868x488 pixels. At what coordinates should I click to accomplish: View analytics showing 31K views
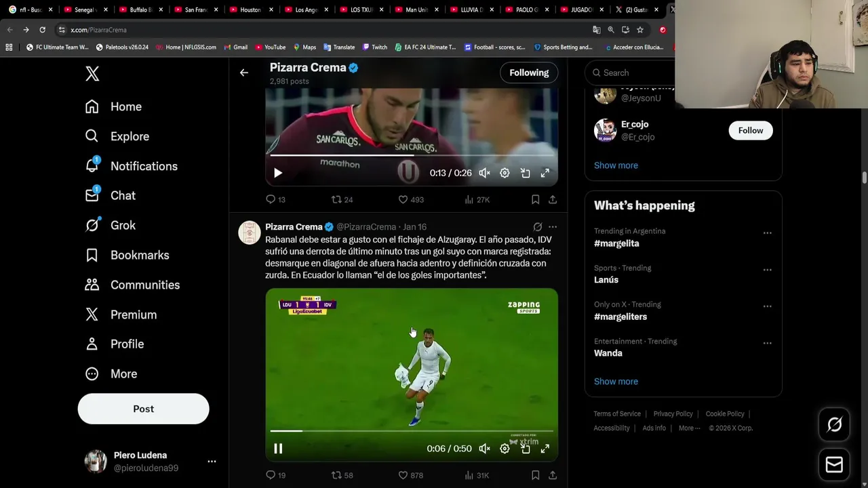tap(477, 475)
